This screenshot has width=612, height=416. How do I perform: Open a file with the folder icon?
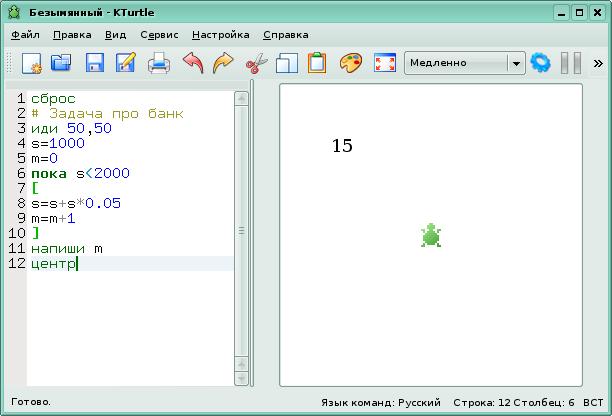[x=62, y=63]
